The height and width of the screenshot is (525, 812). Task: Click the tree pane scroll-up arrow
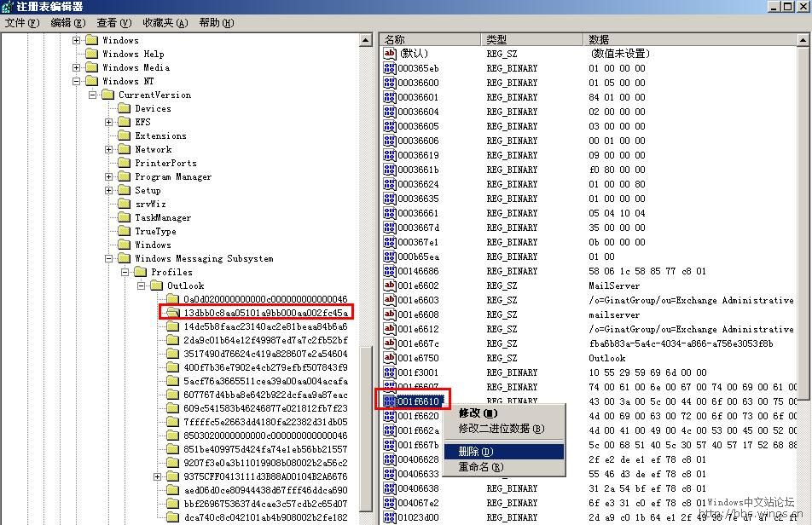[x=366, y=39]
